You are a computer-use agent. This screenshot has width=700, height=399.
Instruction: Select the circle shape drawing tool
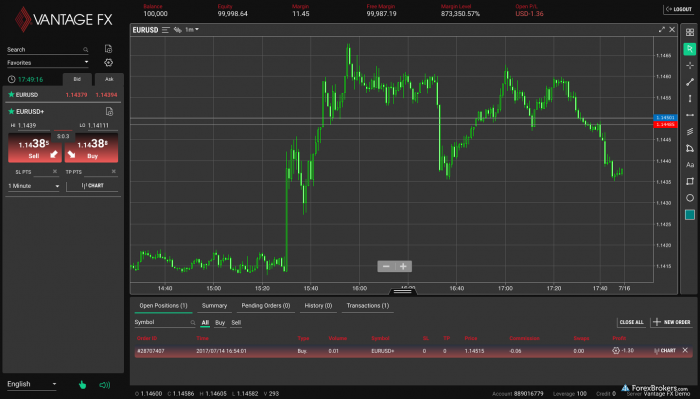690,198
